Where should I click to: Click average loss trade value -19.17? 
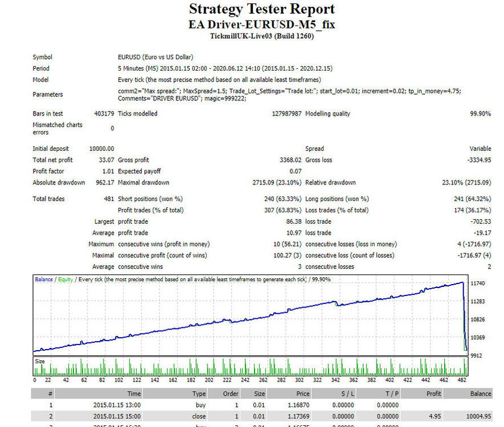pyautogui.click(x=482, y=233)
